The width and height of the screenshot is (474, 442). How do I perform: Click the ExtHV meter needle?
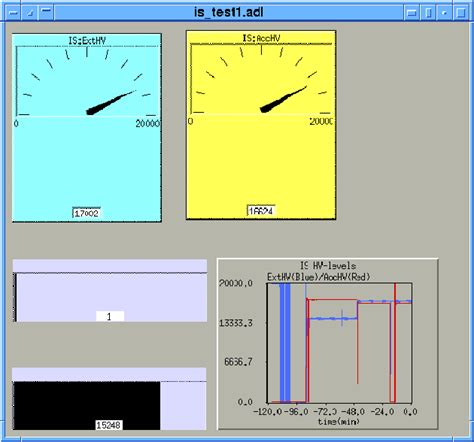tap(110, 103)
